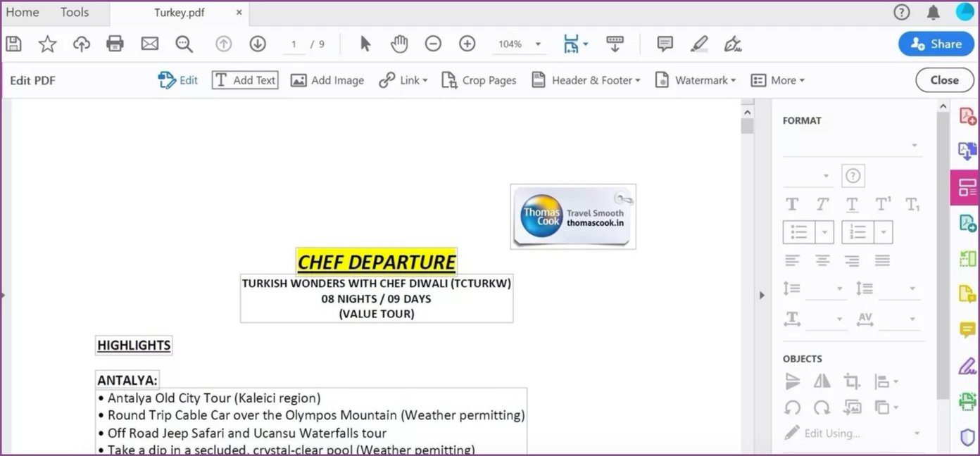
Task: Align text right in Format panel
Action: 852,261
